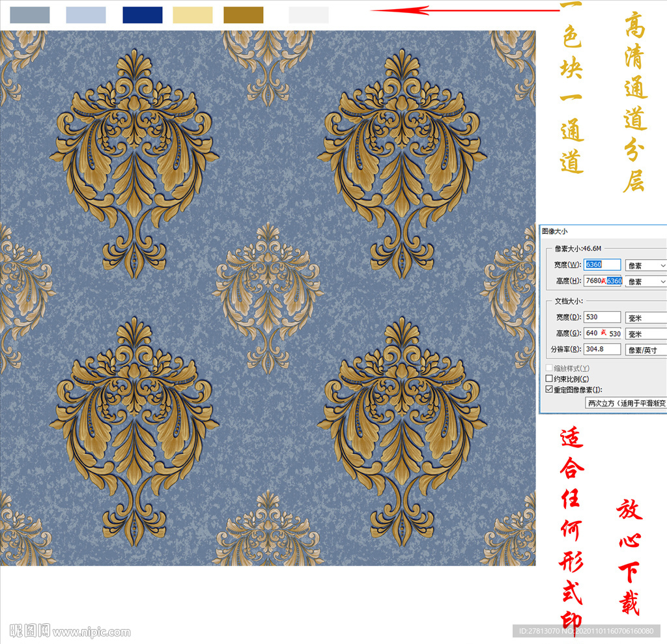Click the pale yellow color swatch

[x=193, y=15]
